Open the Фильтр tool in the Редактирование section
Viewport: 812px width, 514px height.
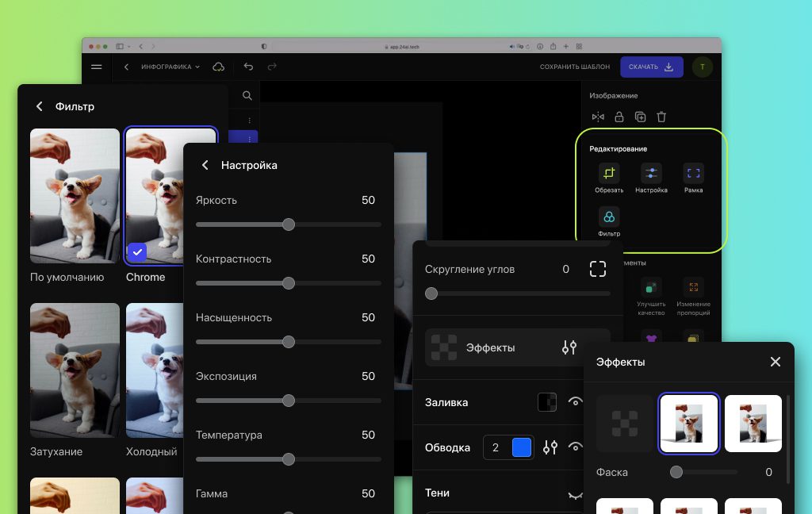click(x=609, y=222)
